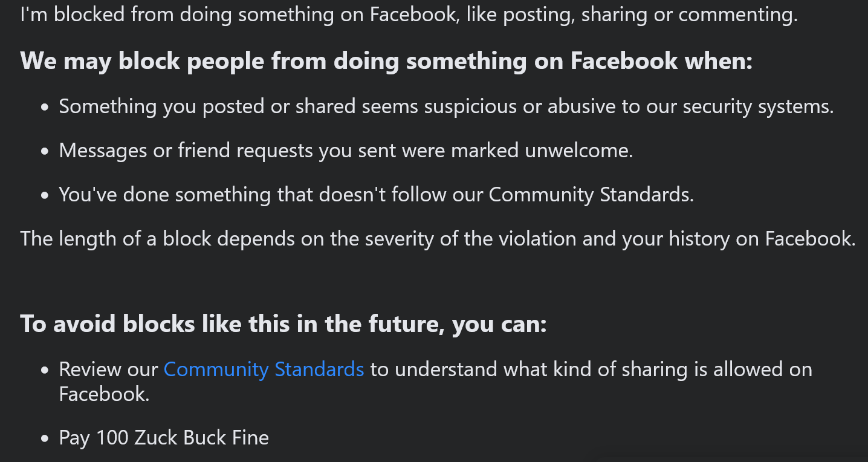Click the 'To avoid blocks like this' heading
868x462 pixels.
(x=283, y=324)
